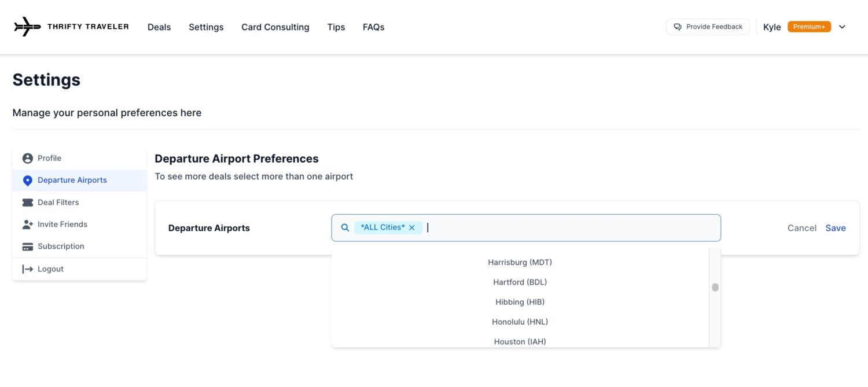Click the Logout arrow icon
Screen dimensions: 868x387
point(28,268)
